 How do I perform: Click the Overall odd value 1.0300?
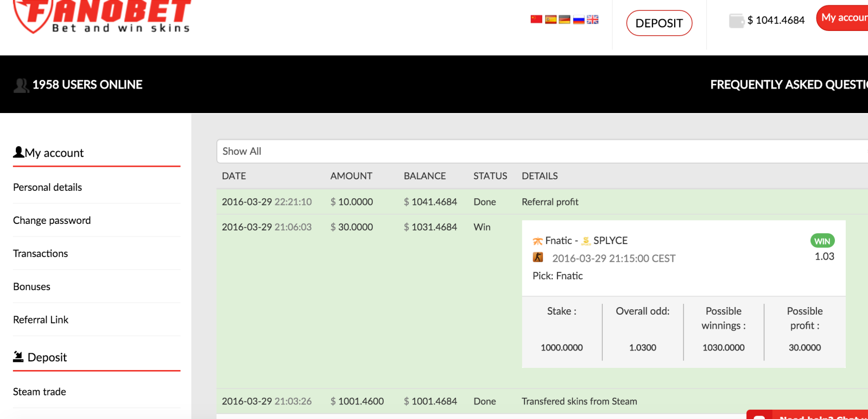643,348
